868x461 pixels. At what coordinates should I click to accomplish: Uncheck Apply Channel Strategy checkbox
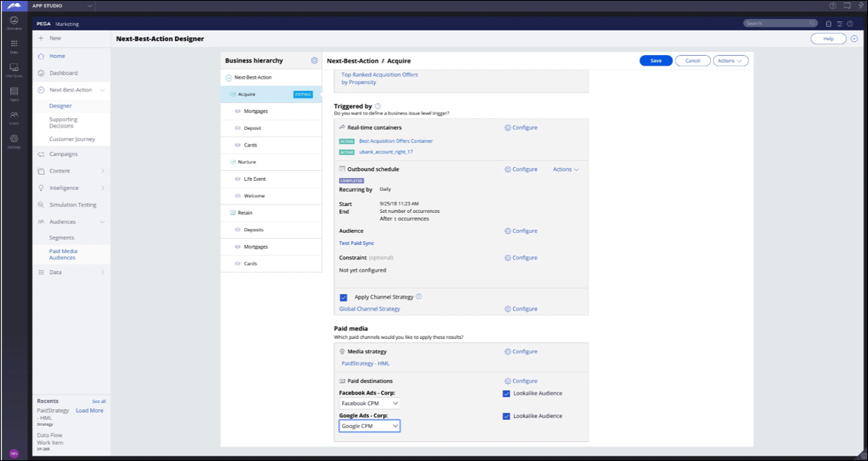tap(344, 297)
